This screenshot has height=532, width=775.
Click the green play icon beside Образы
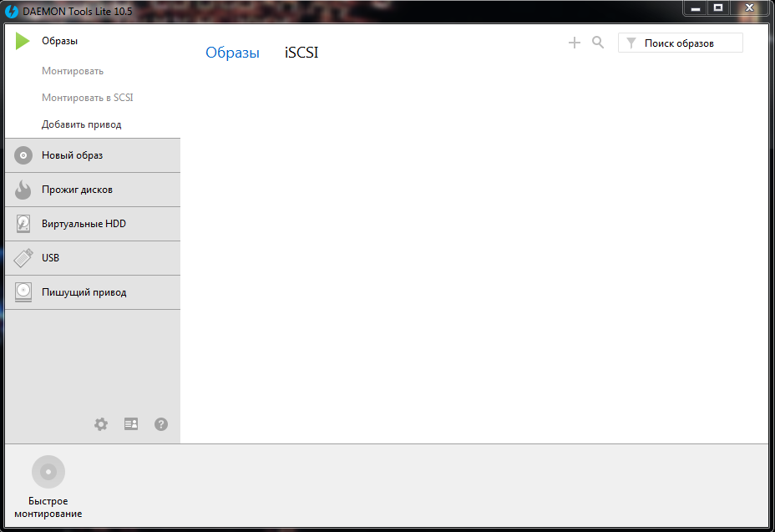[x=23, y=41]
